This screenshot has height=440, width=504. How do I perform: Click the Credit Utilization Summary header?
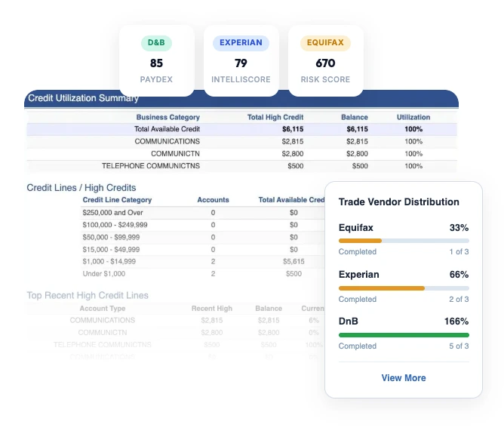[x=83, y=98]
